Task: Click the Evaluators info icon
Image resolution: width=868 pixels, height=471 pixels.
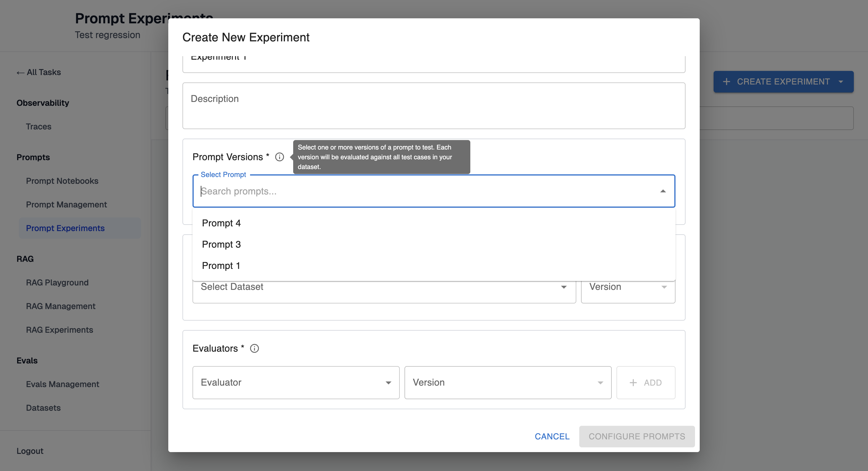Action: [x=254, y=348]
